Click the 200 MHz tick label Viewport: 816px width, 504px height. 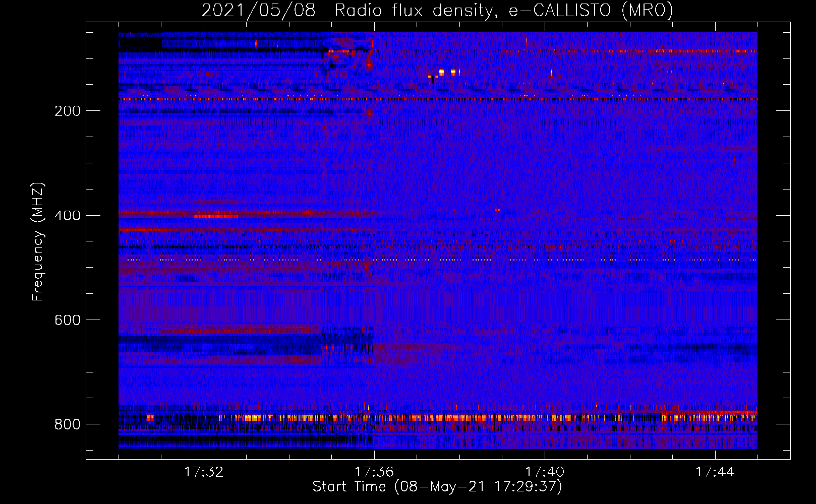pos(68,111)
